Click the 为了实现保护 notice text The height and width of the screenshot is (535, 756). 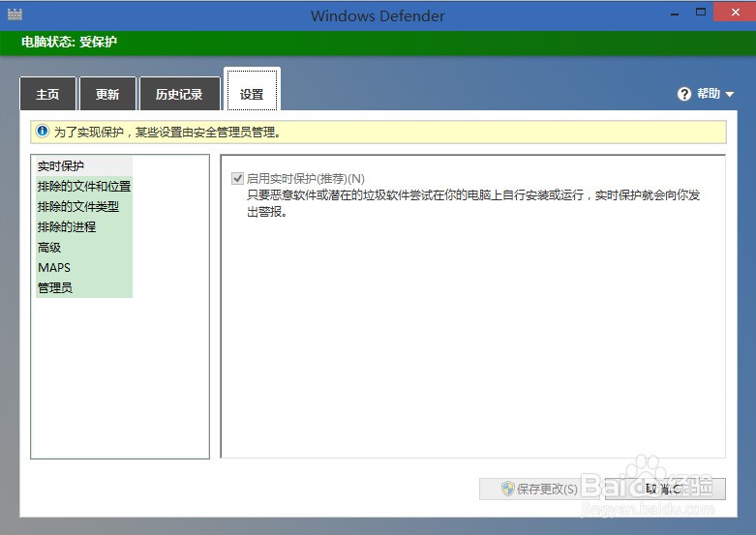(167, 133)
